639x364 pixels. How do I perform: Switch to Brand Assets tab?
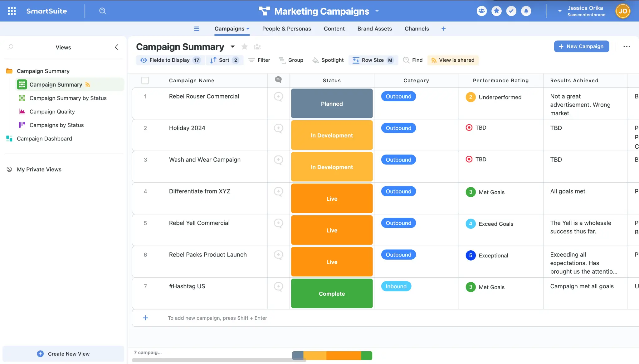tap(374, 29)
